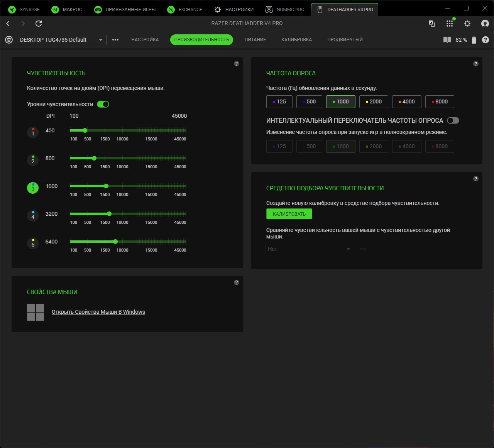Go forward with the right arrow
This screenshot has width=494, height=448.
(x=23, y=24)
